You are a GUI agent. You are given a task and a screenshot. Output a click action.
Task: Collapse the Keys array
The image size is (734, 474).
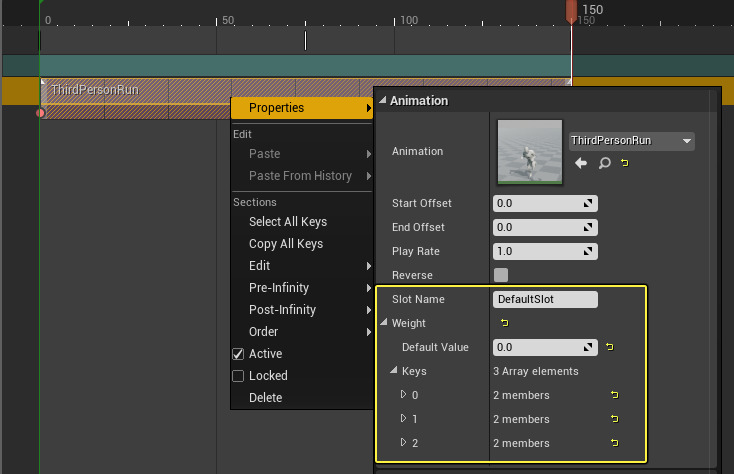[x=394, y=371]
